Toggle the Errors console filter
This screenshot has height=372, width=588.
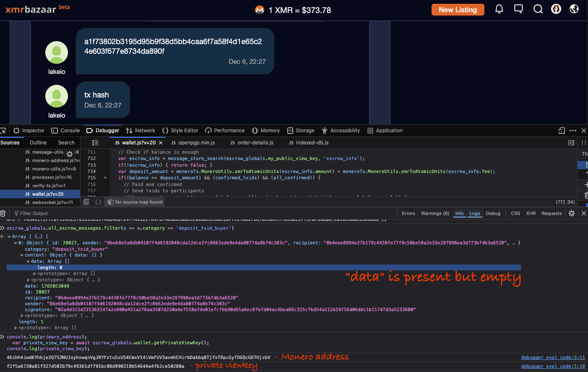coord(408,213)
